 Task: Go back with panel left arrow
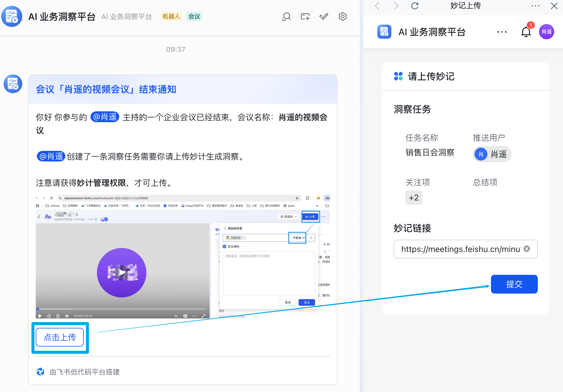(377, 6)
